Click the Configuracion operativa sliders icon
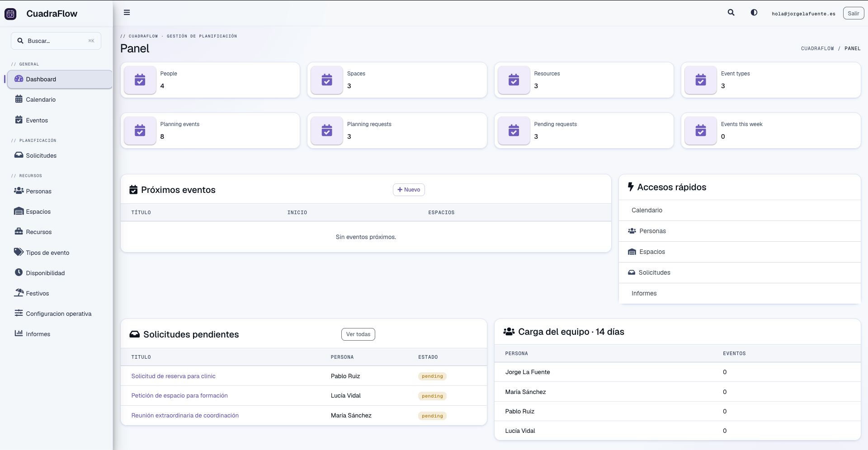This screenshot has width=868, height=450. pos(19,313)
